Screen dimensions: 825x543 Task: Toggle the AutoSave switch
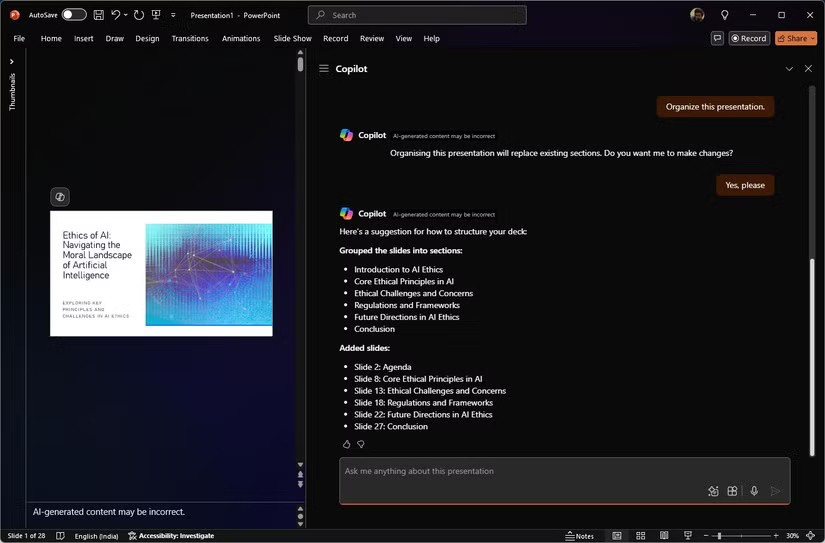74,15
